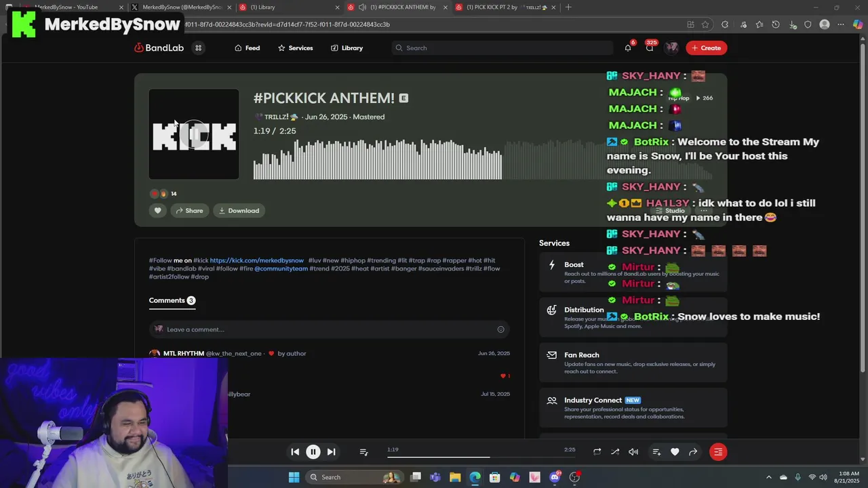Screen dimensions: 868x488
Task: Switch to MerkedBySnow X browser tab
Action: [182, 7]
